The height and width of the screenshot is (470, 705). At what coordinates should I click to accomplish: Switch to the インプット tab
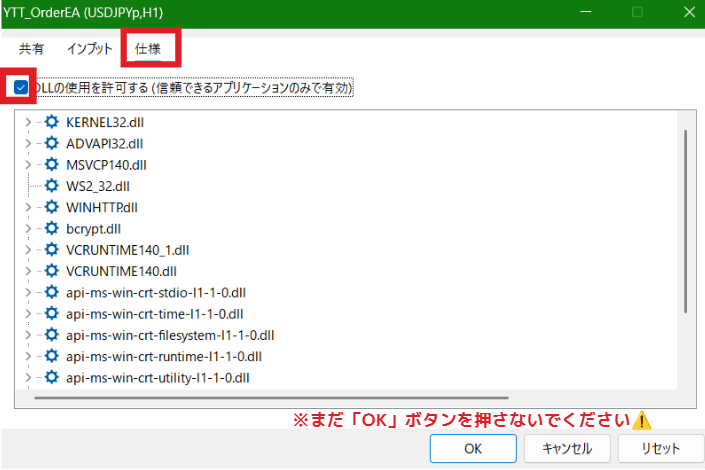click(89, 49)
